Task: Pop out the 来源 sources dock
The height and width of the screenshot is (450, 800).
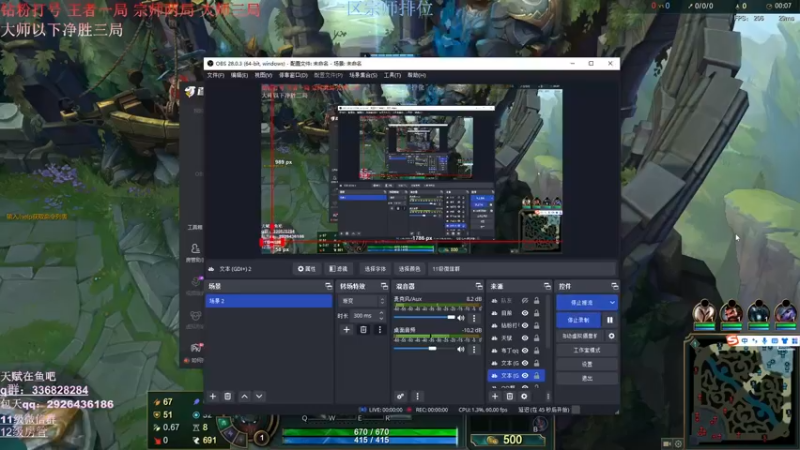Action: [x=547, y=286]
